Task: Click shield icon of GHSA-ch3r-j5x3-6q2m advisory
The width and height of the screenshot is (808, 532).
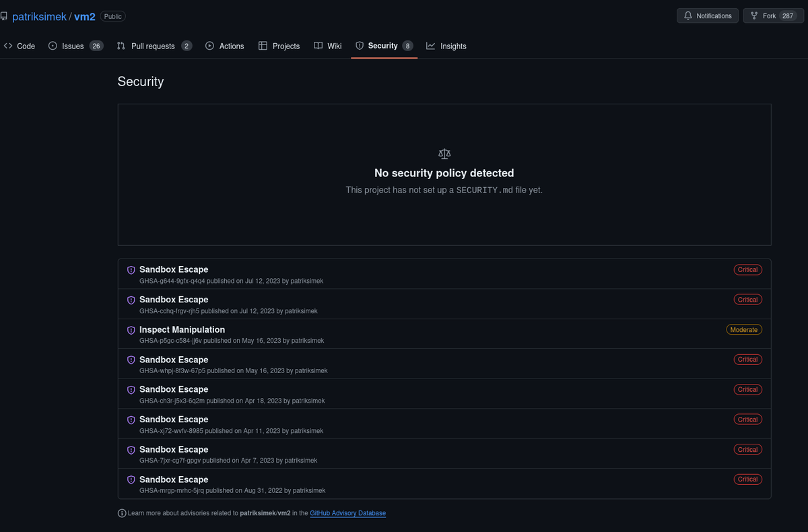Action: 131,390
